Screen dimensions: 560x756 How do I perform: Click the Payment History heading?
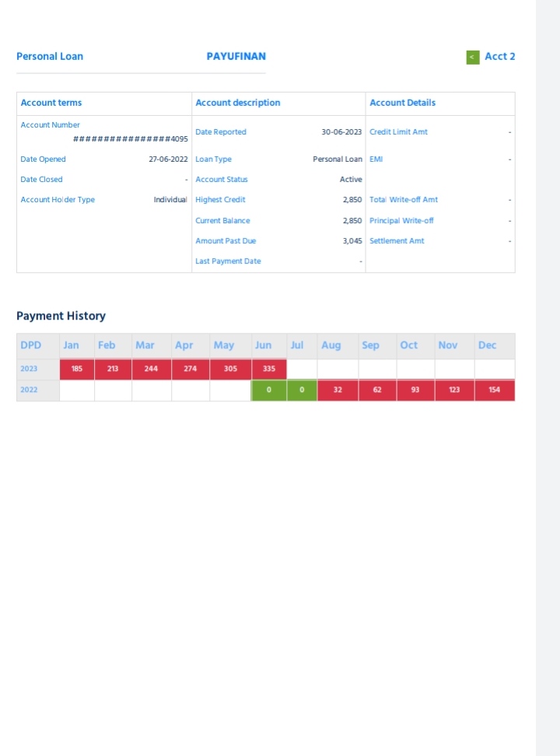tap(61, 316)
